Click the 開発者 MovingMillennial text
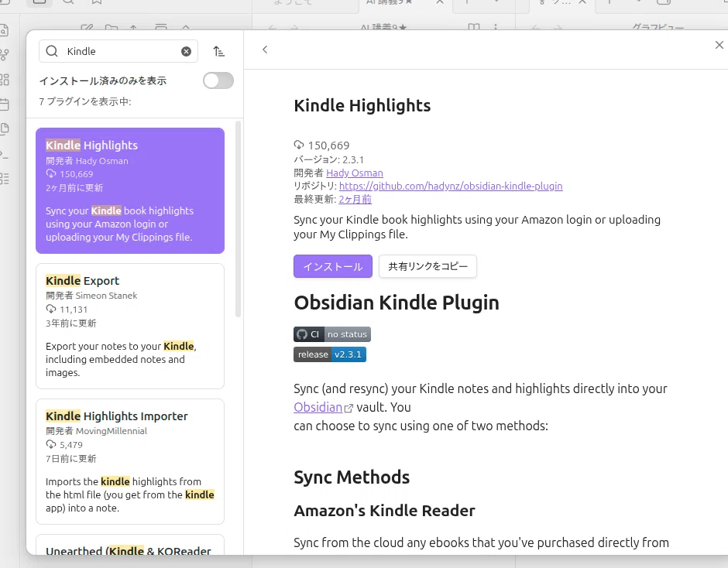Viewport: 728px width, 568px height. 97,431
